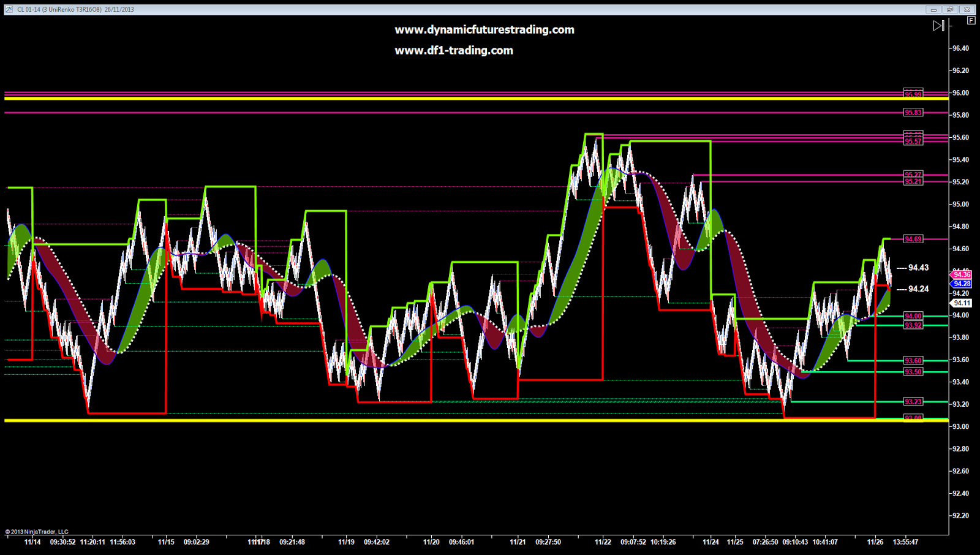Click the white 94.11 current price marker

(x=962, y=303)
